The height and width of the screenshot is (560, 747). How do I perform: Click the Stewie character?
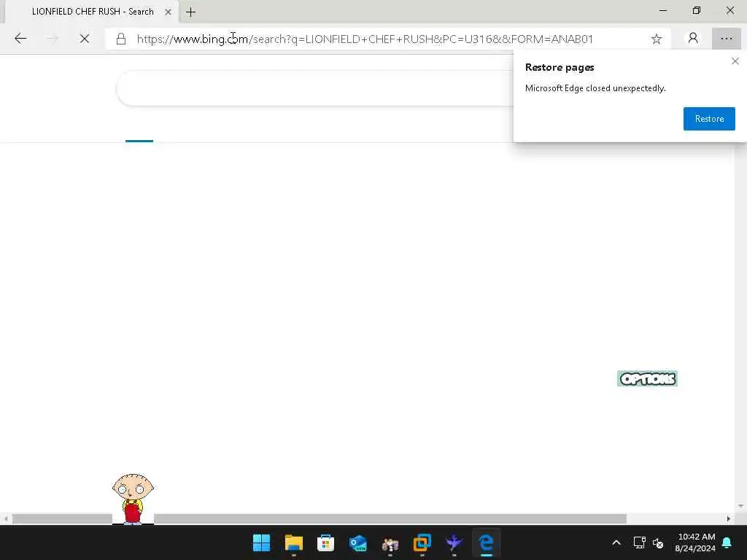pyautogui.click(x=133, y=499)
